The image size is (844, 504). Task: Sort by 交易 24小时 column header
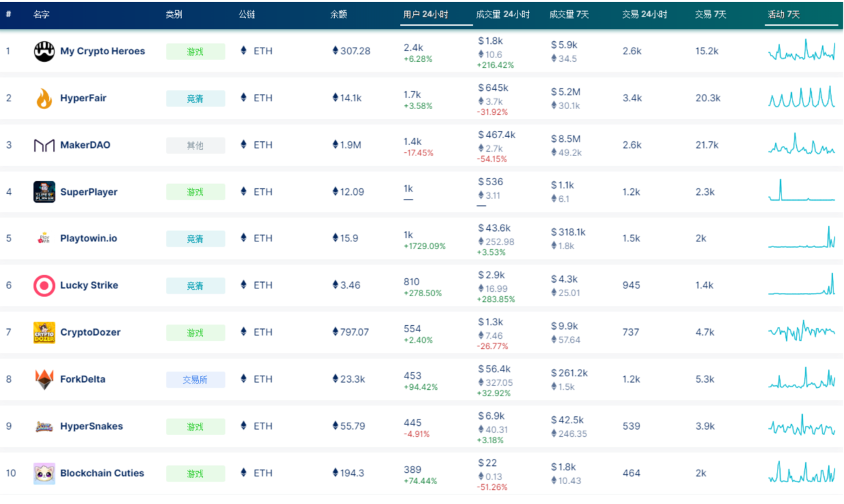click(645, 14)
